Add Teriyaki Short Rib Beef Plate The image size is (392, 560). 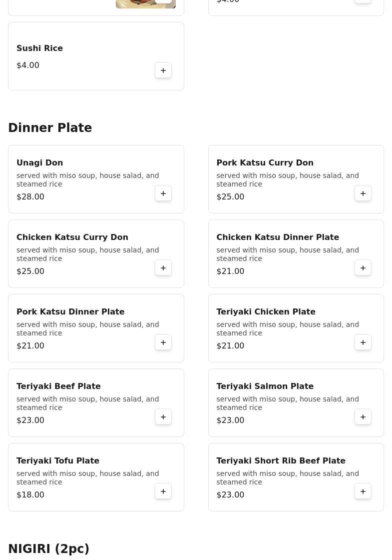click(363, 491)
